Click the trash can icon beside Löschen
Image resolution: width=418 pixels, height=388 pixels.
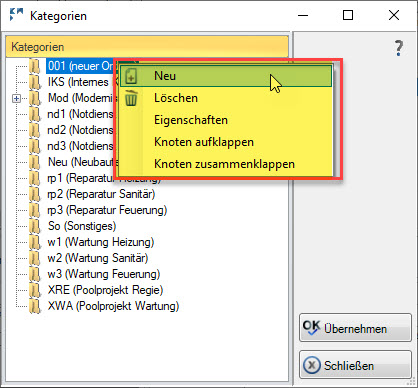point(131,98)
